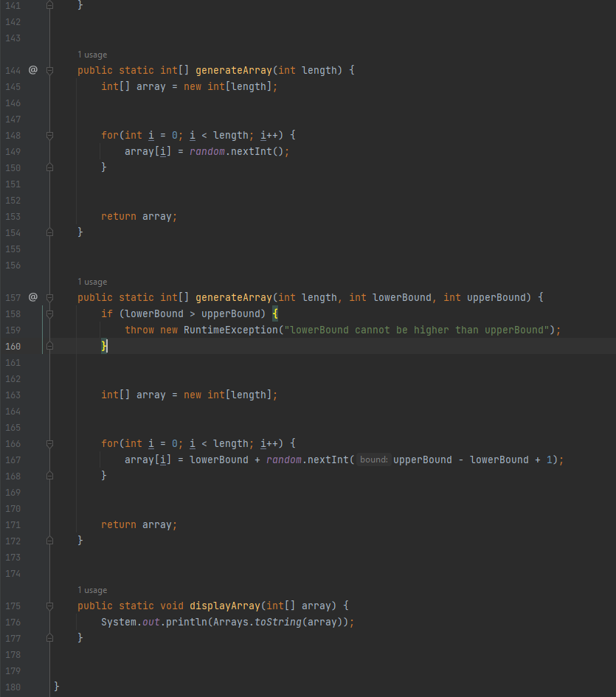This screenshot has width=616, height=697.
Task: Click line number 144 in the gutter
Action: pos(13,70)
